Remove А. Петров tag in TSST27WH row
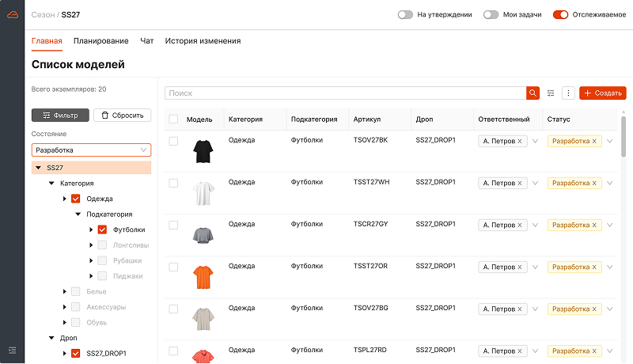This screenshot has width=633, height=364. [520, 184]
